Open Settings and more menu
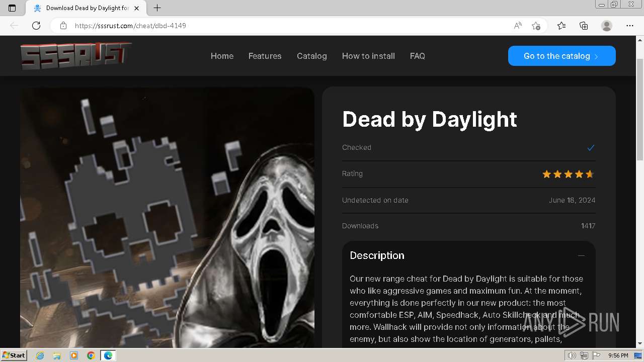The image size is (644, 362). (x=630, y=26)
